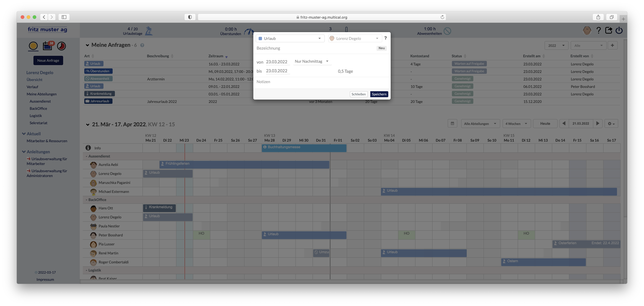Click the export/share icon in top bar

click(x=609, y=30)
